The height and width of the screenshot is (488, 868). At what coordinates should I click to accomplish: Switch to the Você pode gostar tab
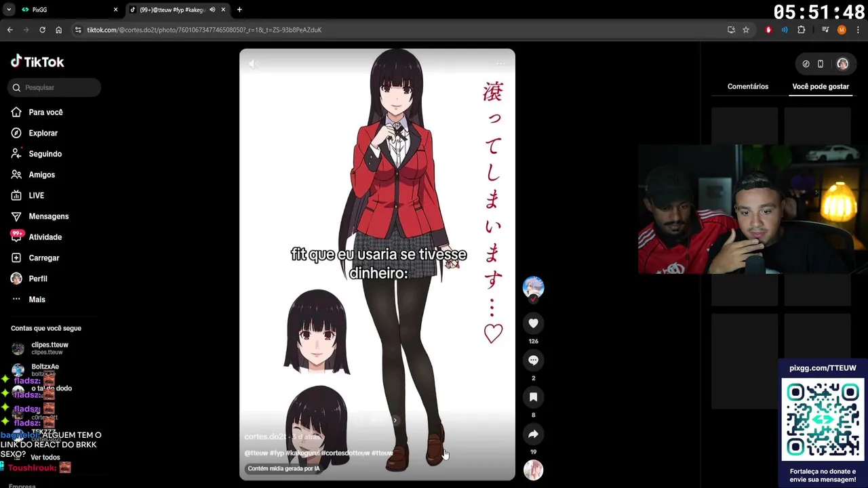(821, 87)
